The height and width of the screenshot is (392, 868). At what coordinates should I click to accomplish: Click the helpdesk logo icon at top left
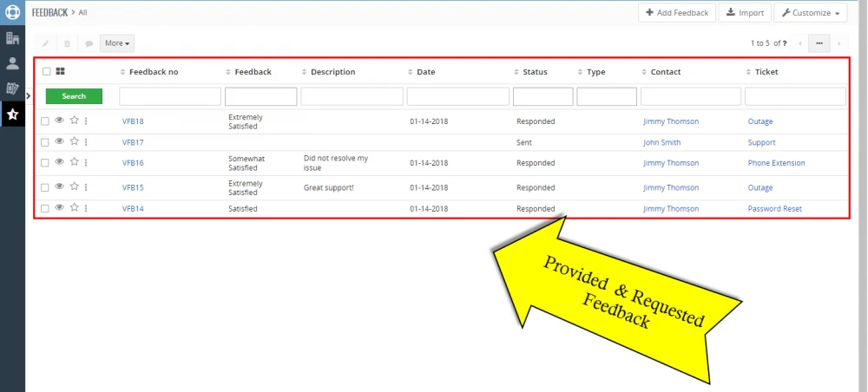(x=12, y=13)
